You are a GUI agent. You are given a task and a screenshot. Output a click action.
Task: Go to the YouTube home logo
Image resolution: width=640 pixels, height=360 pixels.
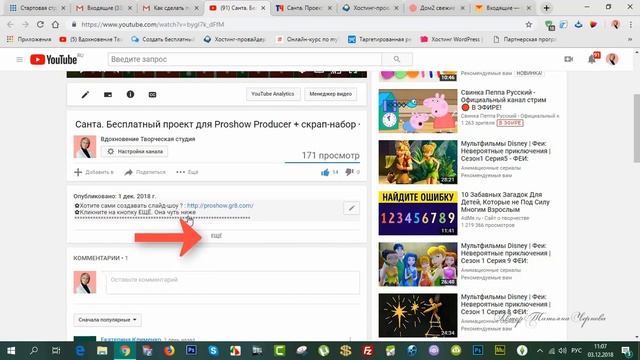pos(53,60)
